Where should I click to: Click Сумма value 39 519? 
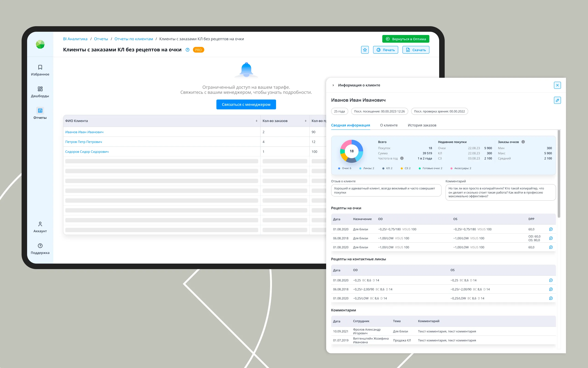click(x=427, y=153)
